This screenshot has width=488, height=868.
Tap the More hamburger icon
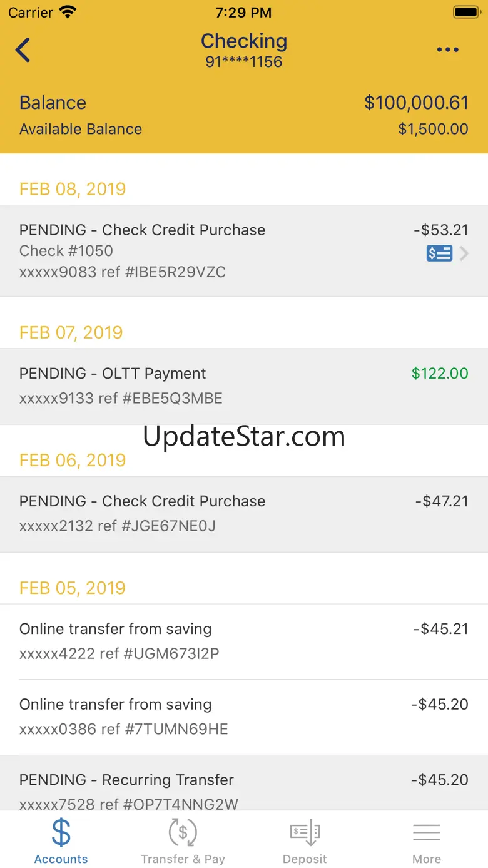coord(427,832)
